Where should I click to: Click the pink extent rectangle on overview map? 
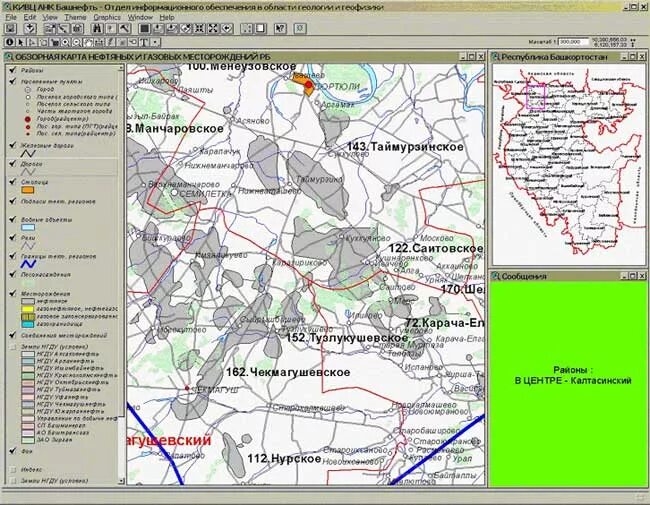pyautogui.click(x=536, y=96)
